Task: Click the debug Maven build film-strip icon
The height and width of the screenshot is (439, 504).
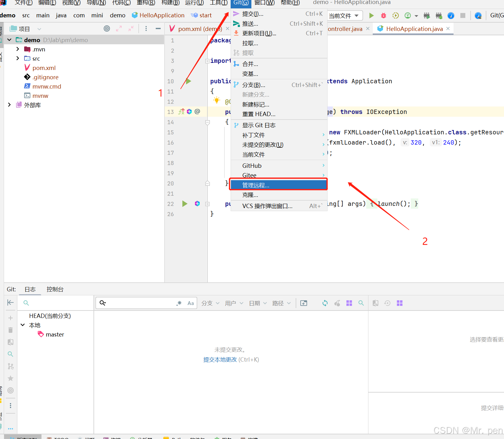Action: [439, 15]
